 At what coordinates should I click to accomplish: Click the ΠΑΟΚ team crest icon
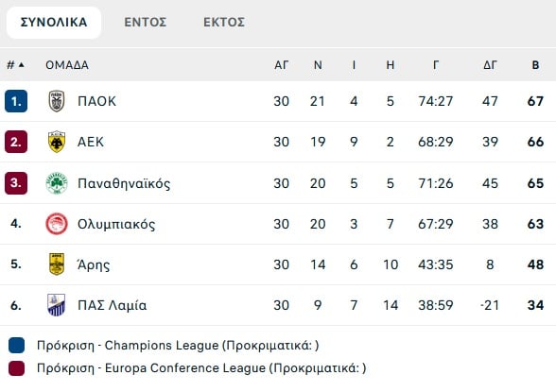[x=57, y=101]
